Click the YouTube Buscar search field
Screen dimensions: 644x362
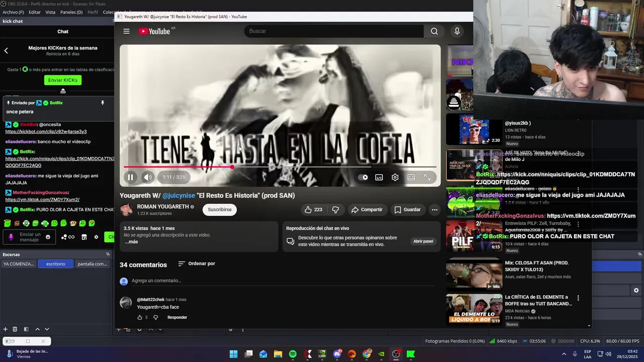334,31
